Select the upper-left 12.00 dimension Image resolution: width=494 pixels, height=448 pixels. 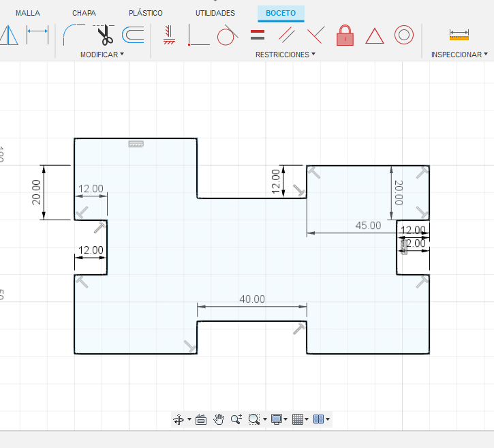(91, 188)
